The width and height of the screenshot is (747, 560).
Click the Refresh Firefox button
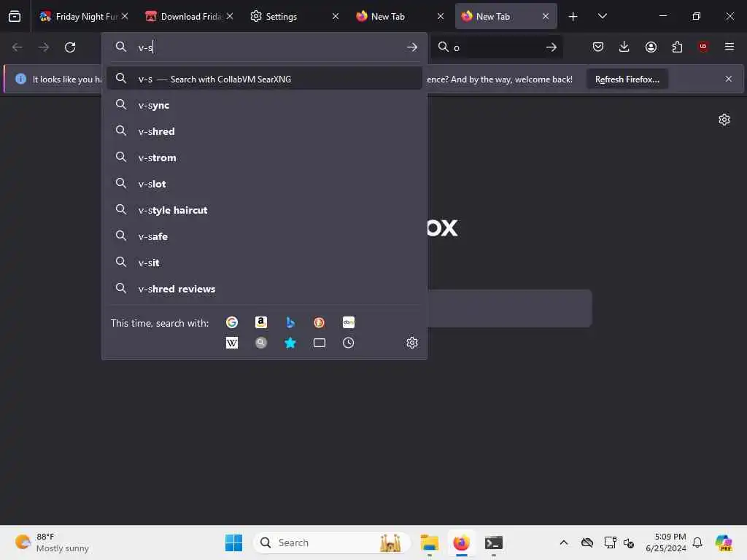[627, 79]
